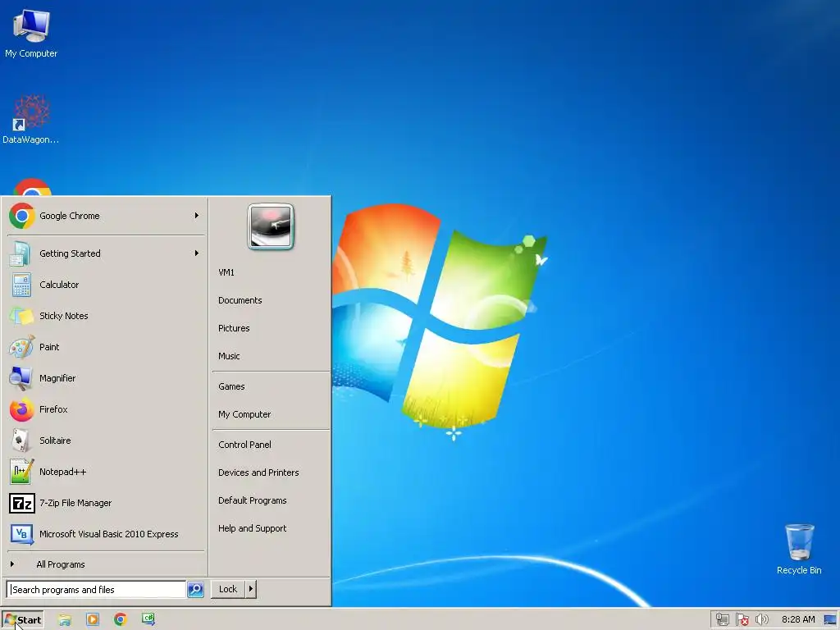
Task: Open the Sticky Notes icon
Action: click(21, 316)
